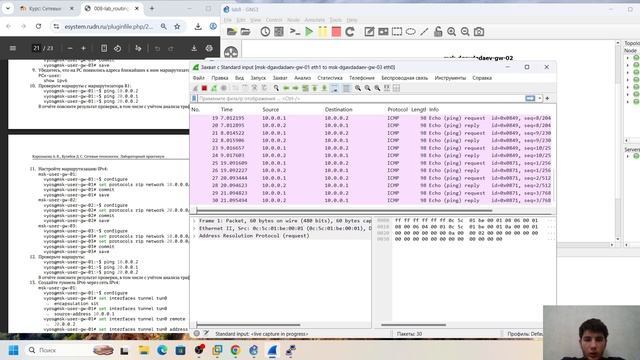Open the Вид menu in Wireshark
Image resolution: width=640 pixels, height=360 pixels.
click(239, 78)
